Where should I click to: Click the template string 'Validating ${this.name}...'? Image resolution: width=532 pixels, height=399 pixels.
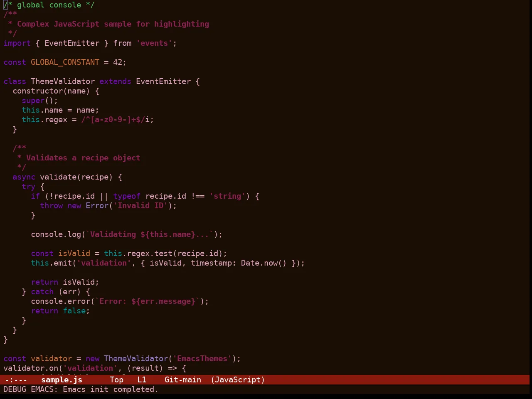150,234
